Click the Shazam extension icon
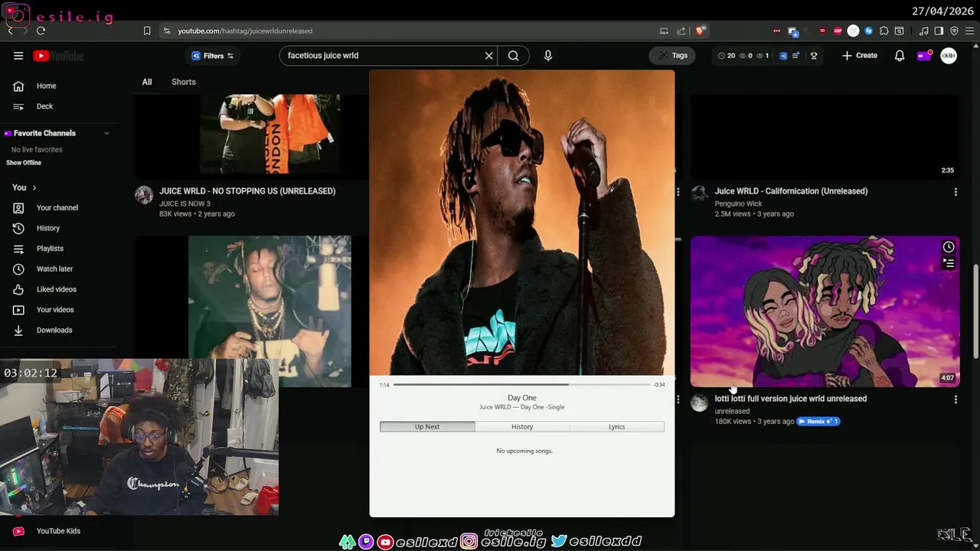The width and height of the screenshot is (980, 551). point(868,31)
